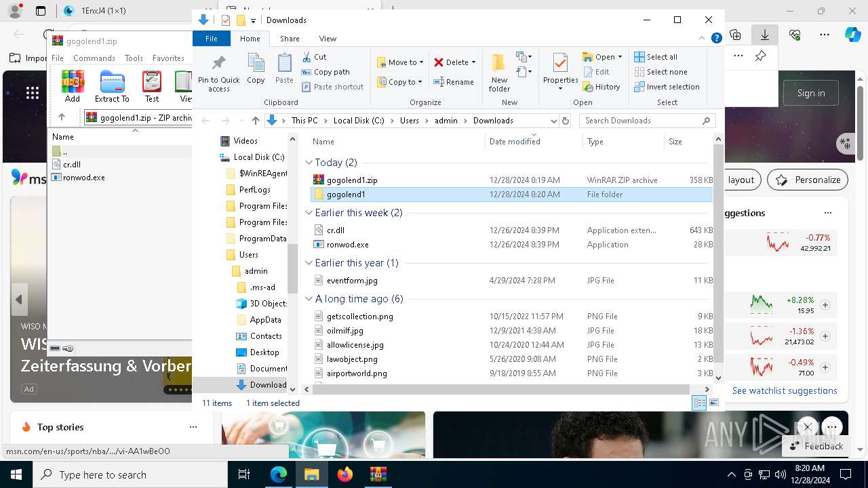Click the Feedback button
The width and height of the screenshot is (868, 488).
point(816,446)
